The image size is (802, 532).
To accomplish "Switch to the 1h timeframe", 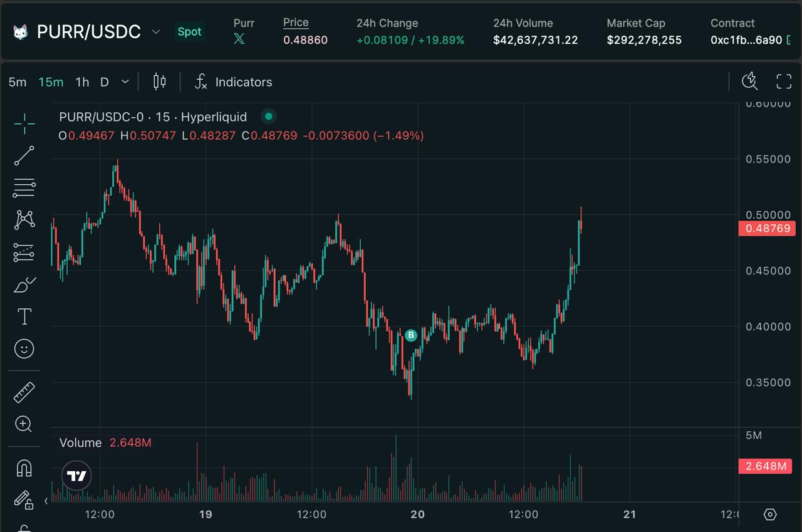I will 82,82.
